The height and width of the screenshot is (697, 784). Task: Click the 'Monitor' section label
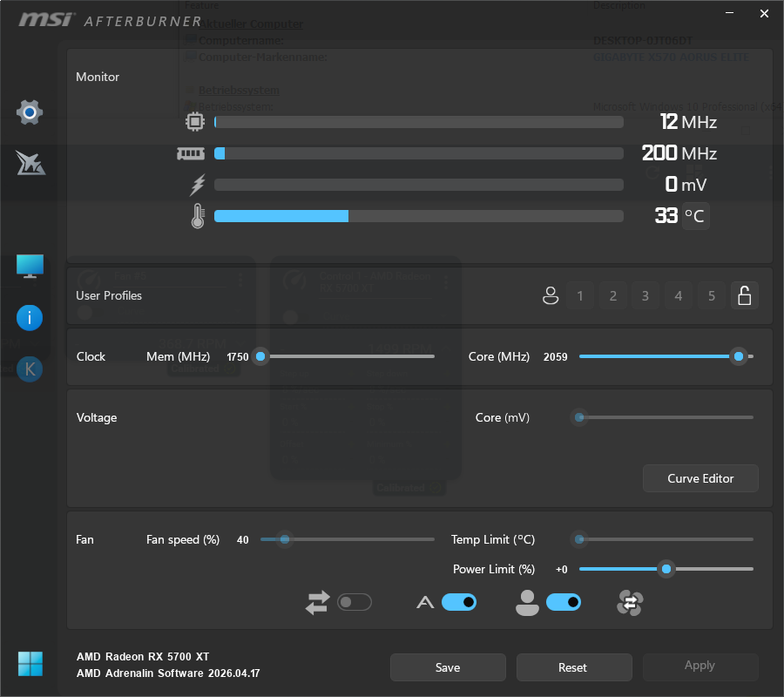[98, 77]
